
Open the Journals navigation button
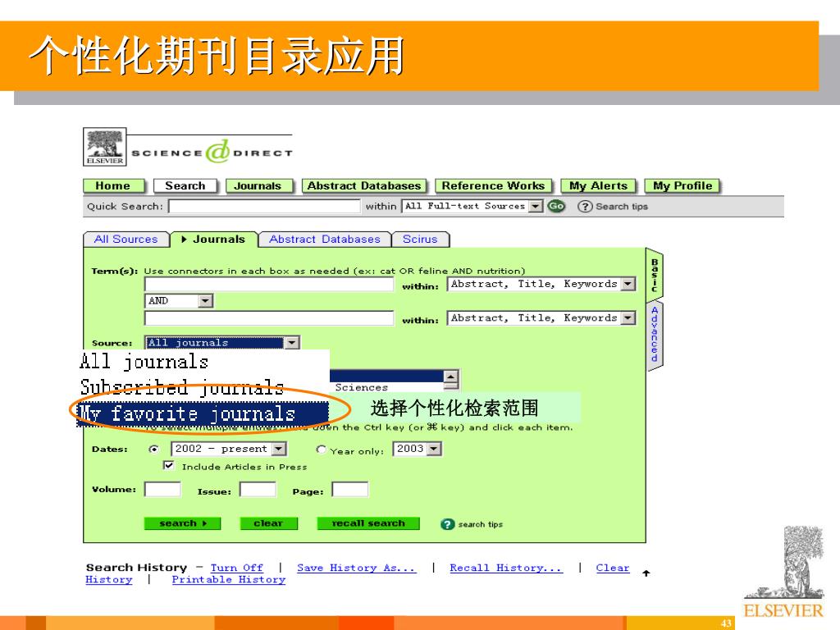coord(259,186)
